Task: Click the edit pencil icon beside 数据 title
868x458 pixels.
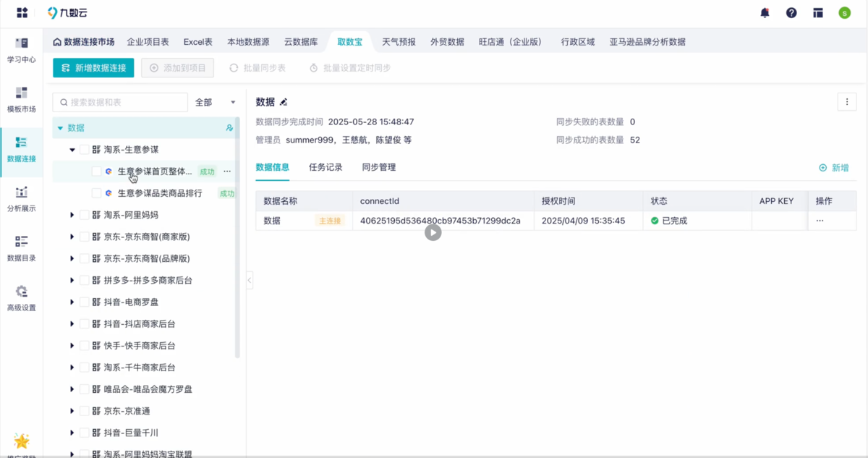Action: coord(284,102)
